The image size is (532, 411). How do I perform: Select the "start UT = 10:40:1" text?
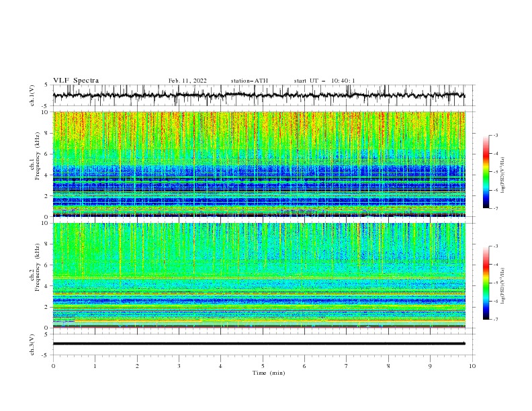tap(324, 81)
